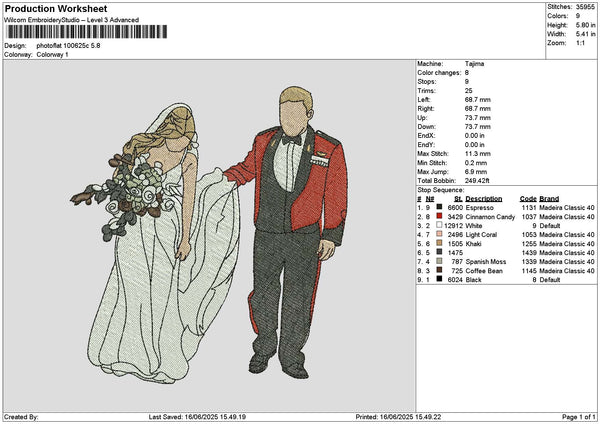Click the barcode below the title
The height and width of the screenshot is (424, 600).
83,33
